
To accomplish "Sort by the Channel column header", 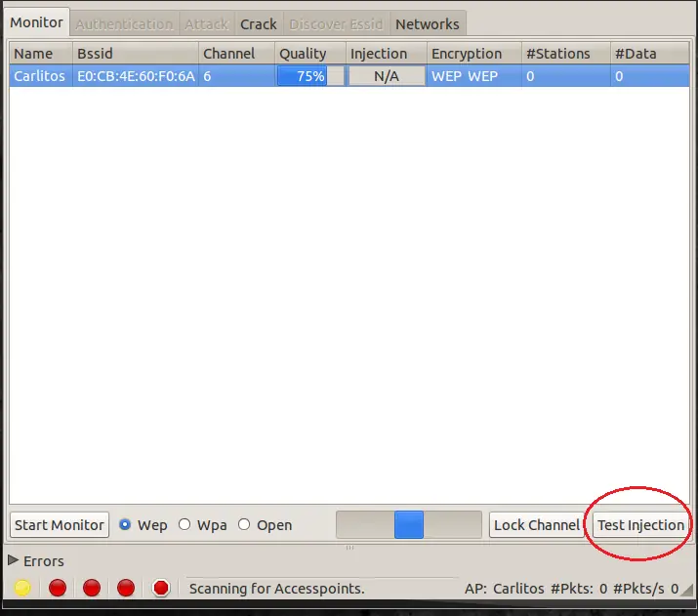I will [x=236, y=54].
